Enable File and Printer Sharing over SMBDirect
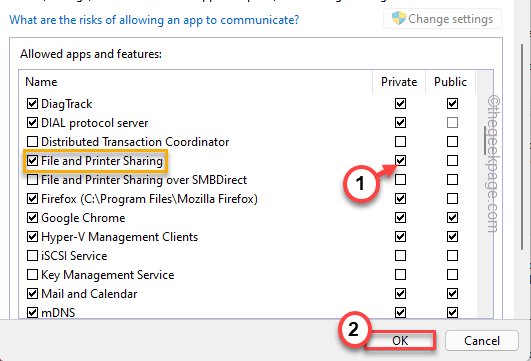This screenshot has width=531, height=361. click(32, 179)
